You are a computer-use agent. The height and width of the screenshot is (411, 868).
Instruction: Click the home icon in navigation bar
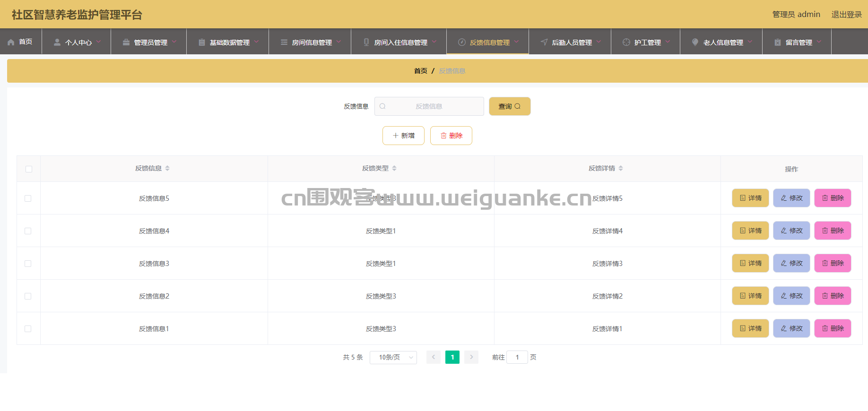pos(11,42)
